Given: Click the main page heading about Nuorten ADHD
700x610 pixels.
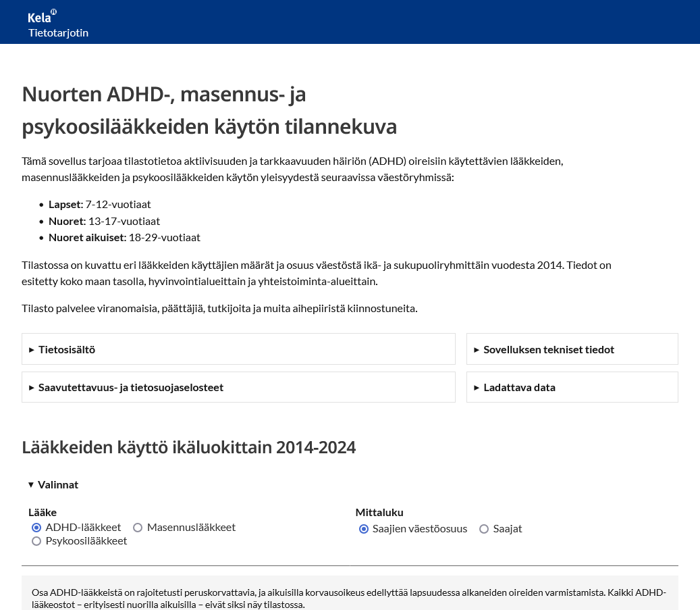Looking at the screenshot, I should click(209, 111).
